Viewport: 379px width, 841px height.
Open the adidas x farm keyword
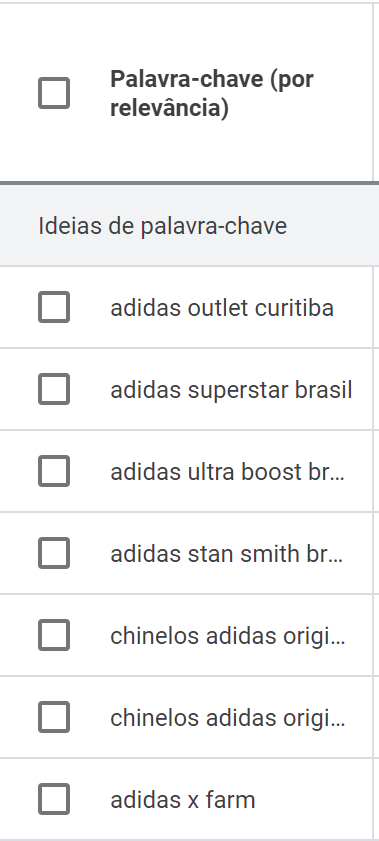point(183,800)
